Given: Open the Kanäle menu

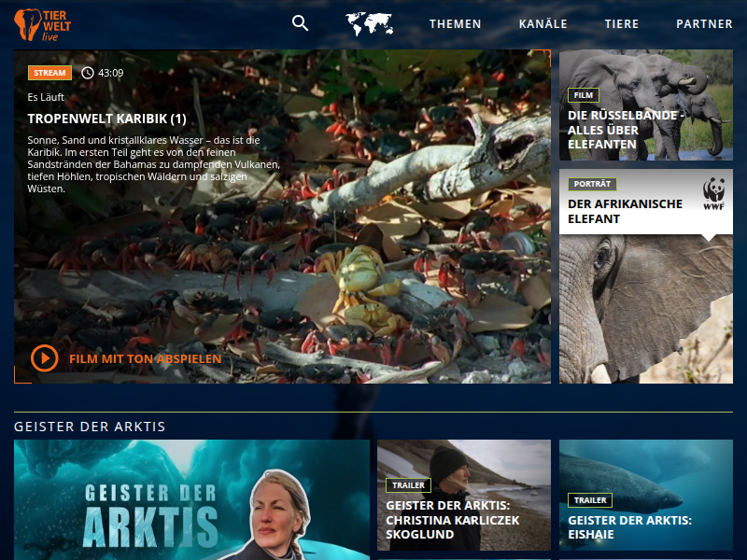Looking at the screenshot, I should [x=543, y=24].
